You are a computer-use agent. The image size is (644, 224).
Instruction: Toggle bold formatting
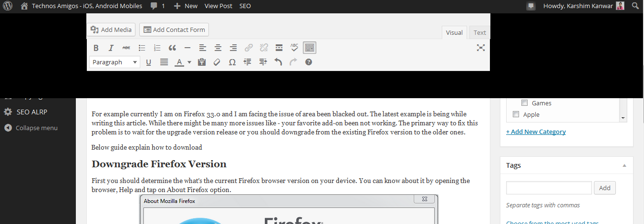[x=96, y=48]
